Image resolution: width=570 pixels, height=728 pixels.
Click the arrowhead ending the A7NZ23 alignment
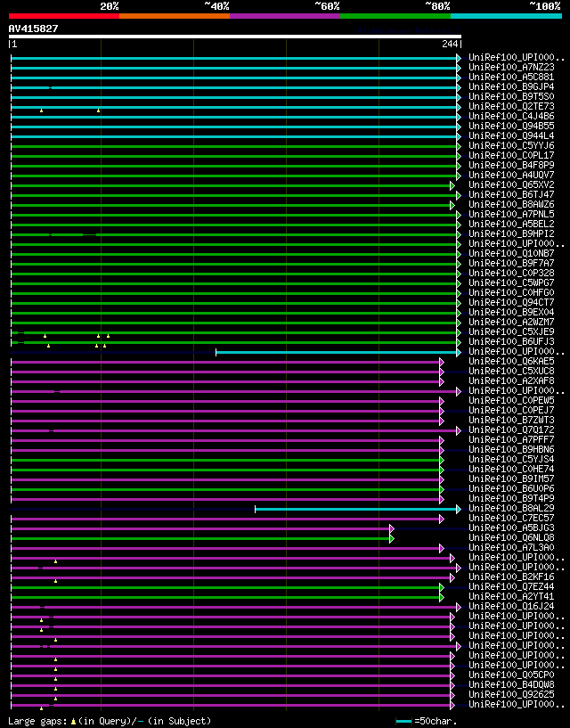(x=459, y=69)
